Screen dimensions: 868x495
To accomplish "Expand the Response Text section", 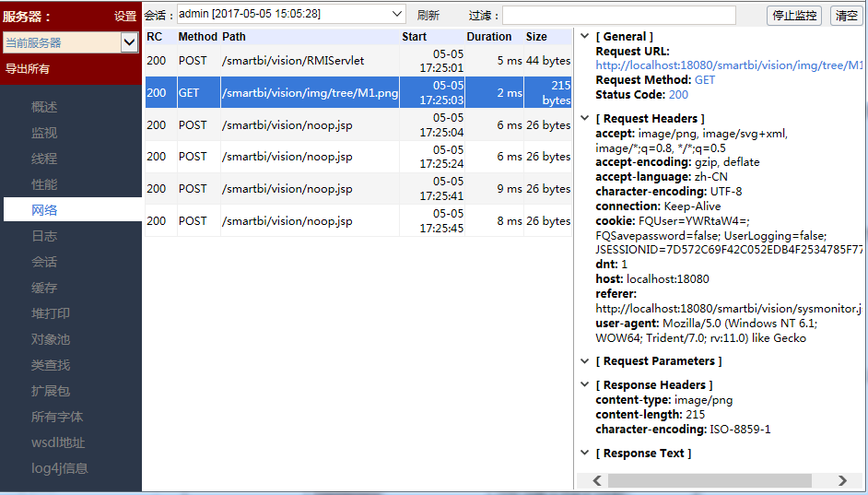I will pos(584,454).
